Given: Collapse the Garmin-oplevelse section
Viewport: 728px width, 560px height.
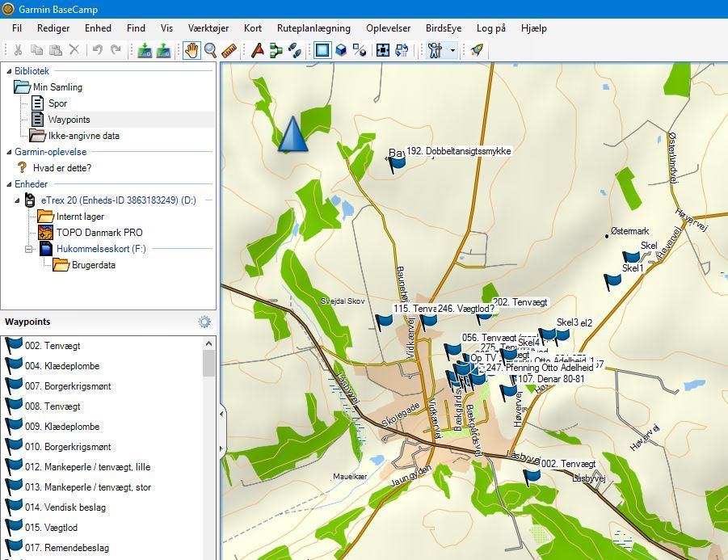Looking at the screenshot, I should point(9,152).
